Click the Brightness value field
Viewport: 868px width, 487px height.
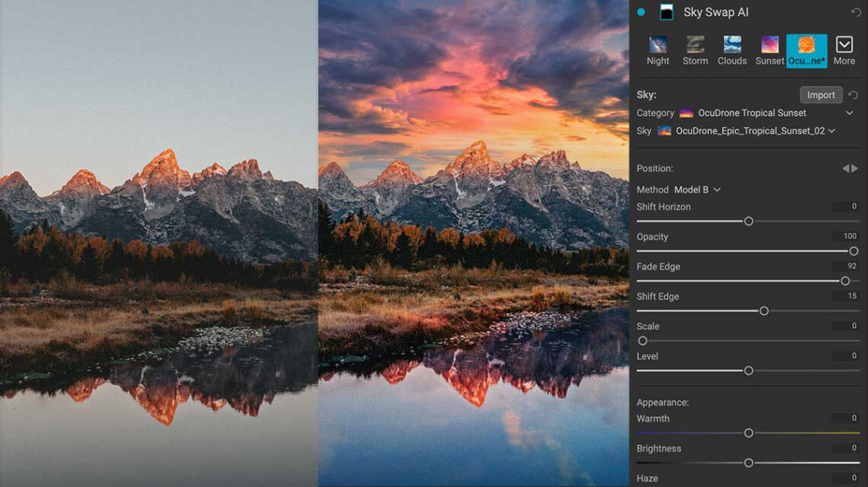click(845, 448)
